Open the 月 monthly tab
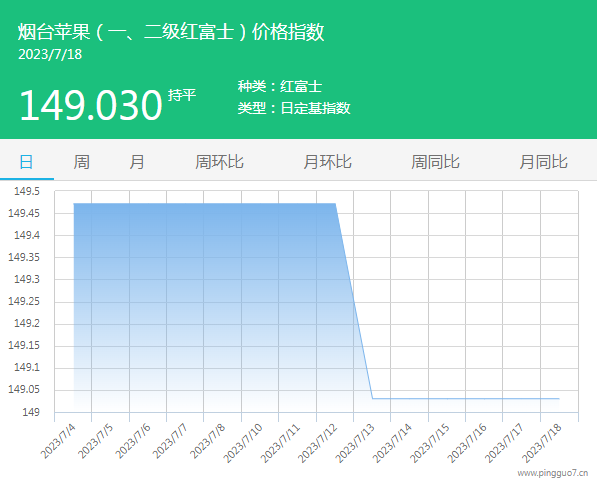597x485 pixels. [x=137, y=162]
